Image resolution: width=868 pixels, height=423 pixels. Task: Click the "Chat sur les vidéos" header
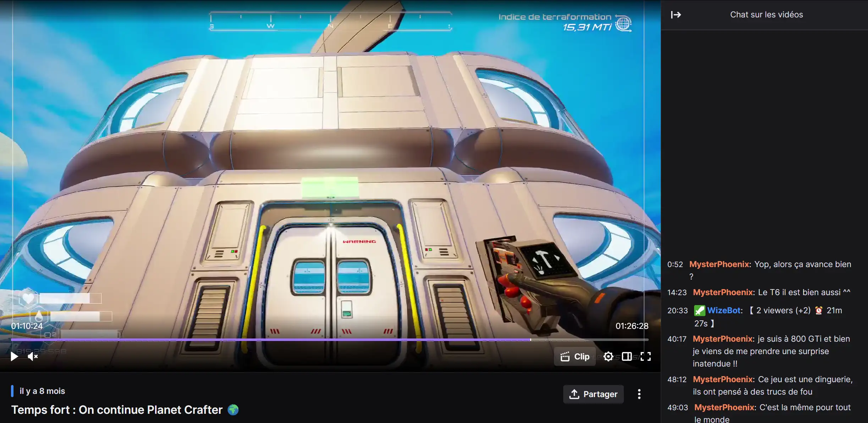(767, 15)
